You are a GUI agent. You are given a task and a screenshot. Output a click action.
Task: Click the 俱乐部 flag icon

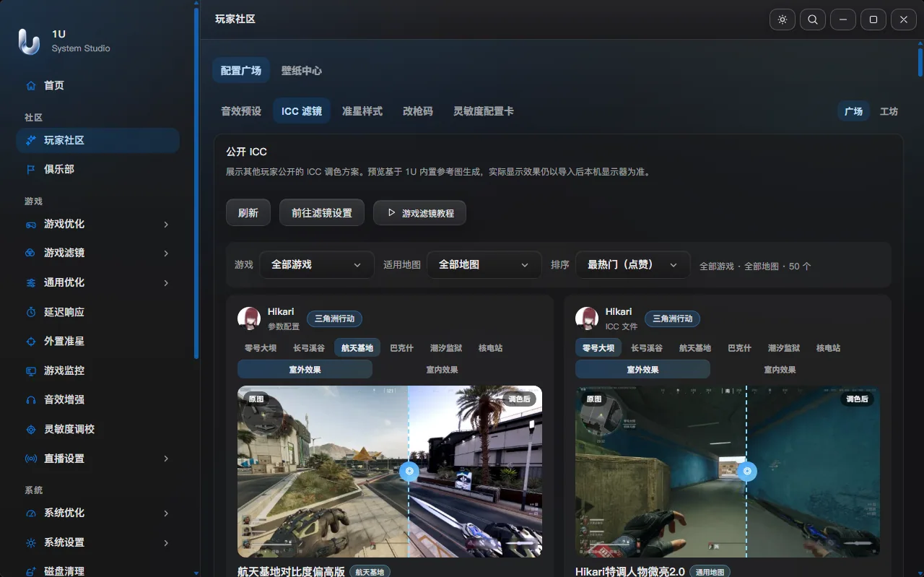point(30,169)
